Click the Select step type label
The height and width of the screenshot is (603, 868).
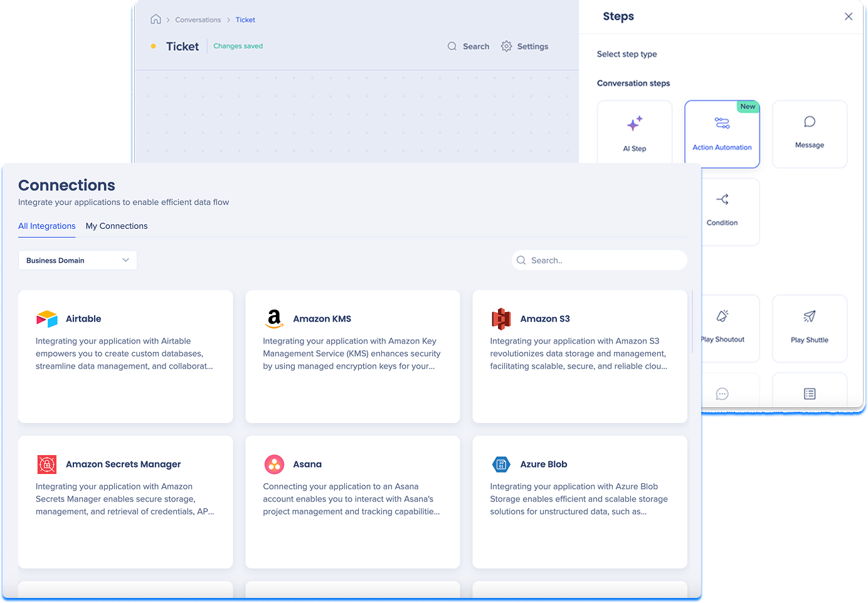click(x=627, y=54)
